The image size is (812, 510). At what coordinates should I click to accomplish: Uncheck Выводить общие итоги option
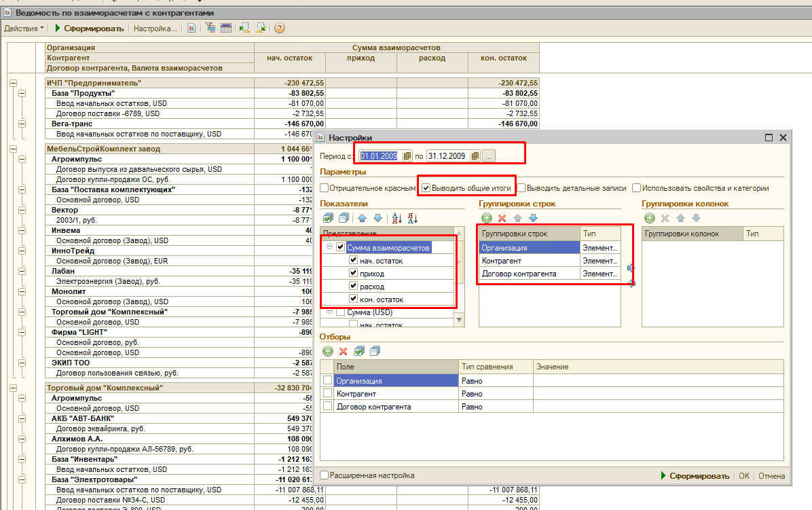tap(426, 188)
